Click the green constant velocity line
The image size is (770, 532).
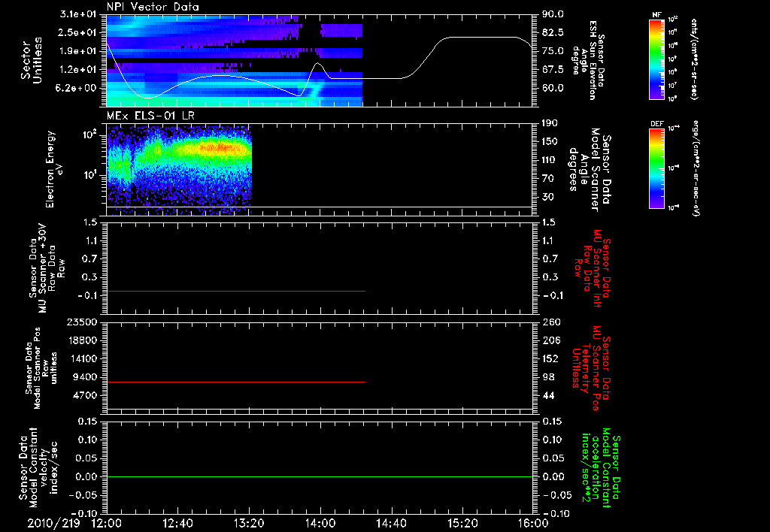pos(320,476)
